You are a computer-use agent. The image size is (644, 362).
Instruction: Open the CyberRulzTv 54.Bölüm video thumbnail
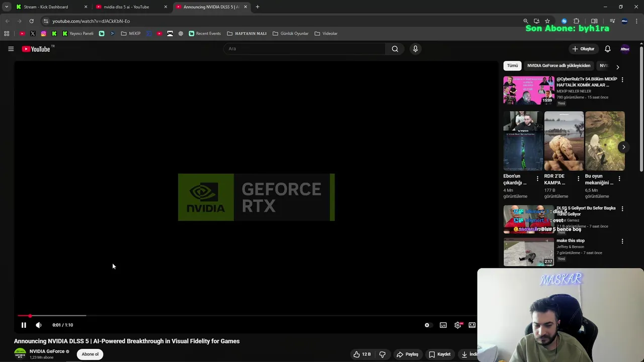tap(529, 90)
